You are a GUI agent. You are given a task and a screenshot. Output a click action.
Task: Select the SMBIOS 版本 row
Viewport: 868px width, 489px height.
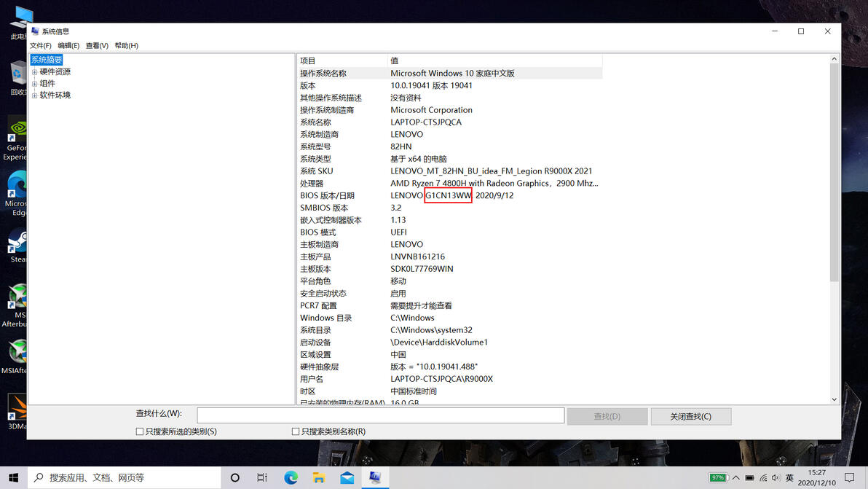coord(449,208)
